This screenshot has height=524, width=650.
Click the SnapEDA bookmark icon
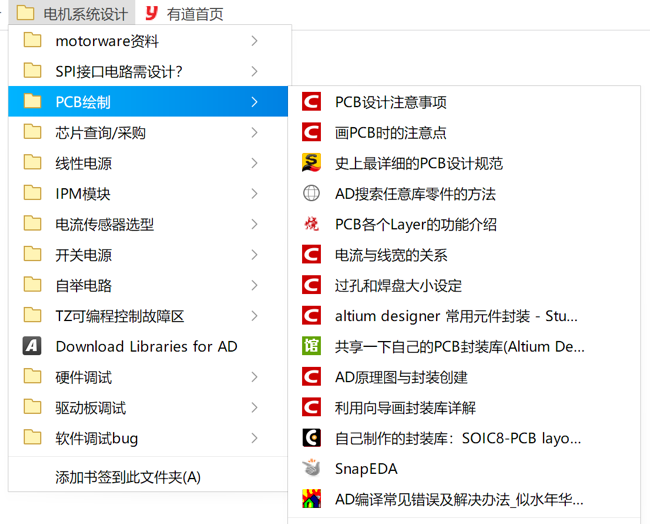[x=312, y=469]
